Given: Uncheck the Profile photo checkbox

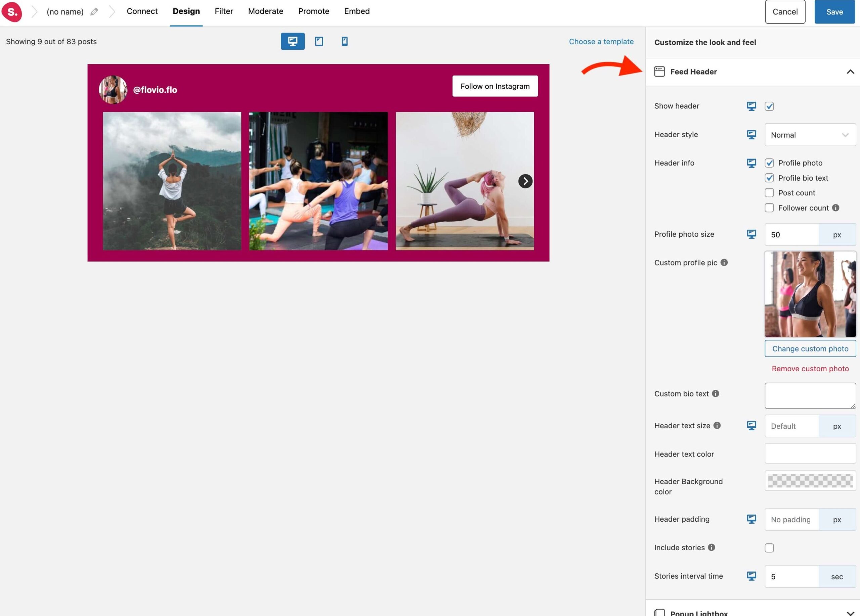Looking at the screenshot, I should click(x=769, y=163).
